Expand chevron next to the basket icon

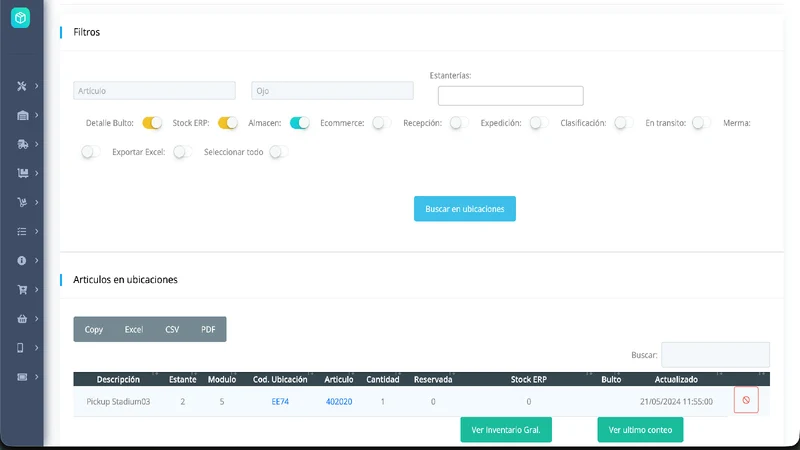tap(37, 319)
